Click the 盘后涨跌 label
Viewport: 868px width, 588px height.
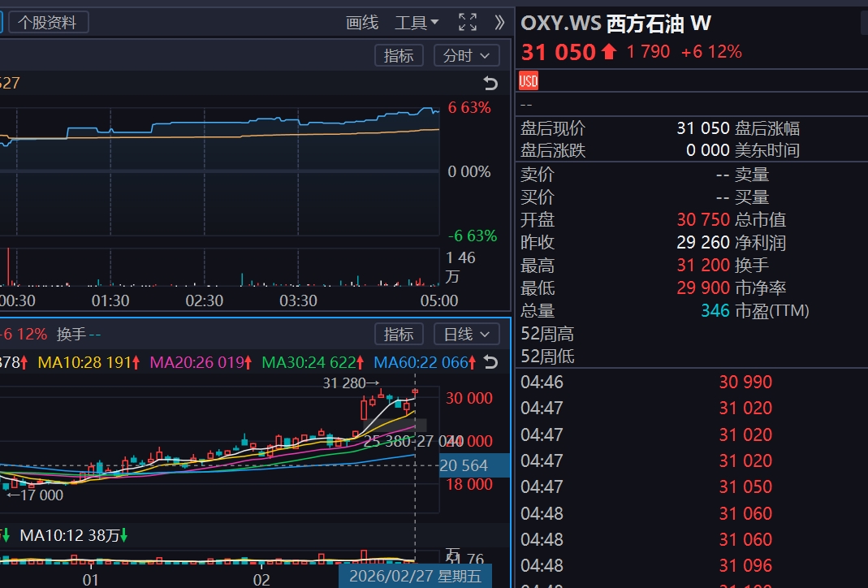[x=553, y=150]
